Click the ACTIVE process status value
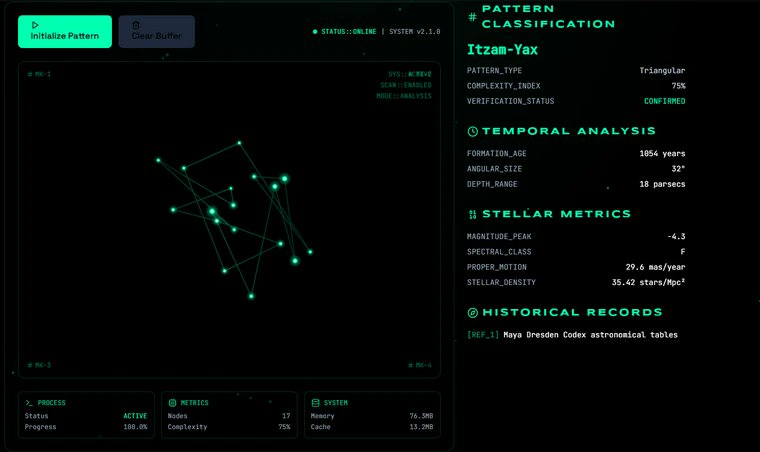Image resolution: width=760 pixels, height=452 pixels. tap(135, 416)
